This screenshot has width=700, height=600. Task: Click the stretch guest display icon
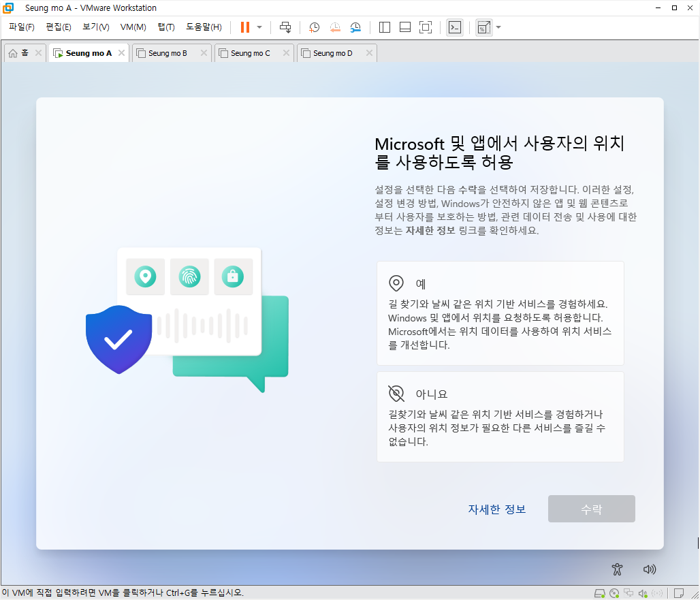(x=484, y=27)
